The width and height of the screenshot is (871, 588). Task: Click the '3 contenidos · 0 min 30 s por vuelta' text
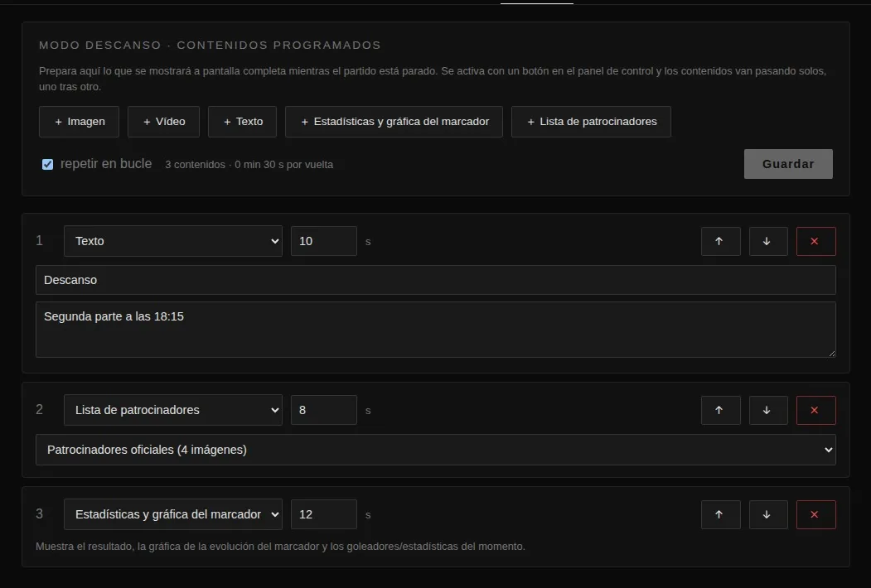pyautogui.click(x=249, y=165)
